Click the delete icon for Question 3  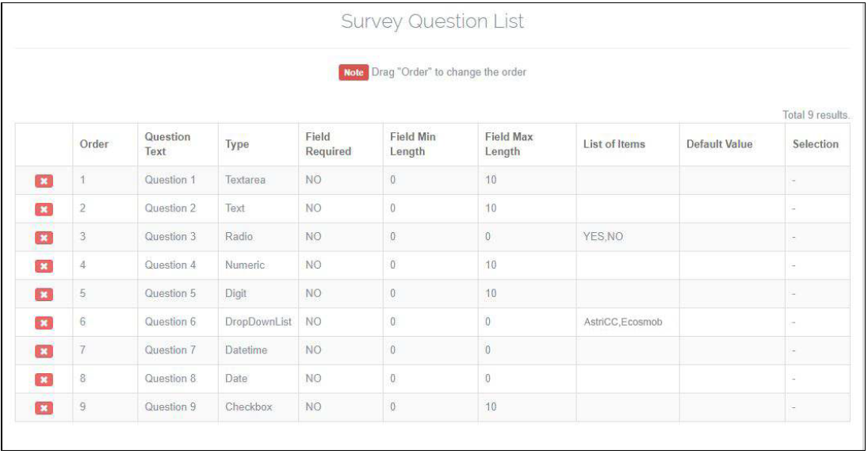[x=44, y=238]
